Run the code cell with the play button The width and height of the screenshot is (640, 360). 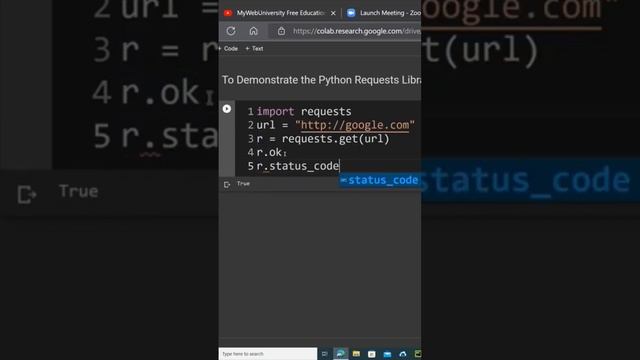pos(227,109)
